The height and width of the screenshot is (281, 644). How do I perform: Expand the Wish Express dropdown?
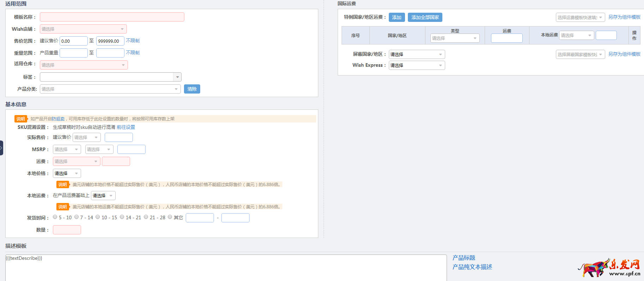[x=417, y=65]
